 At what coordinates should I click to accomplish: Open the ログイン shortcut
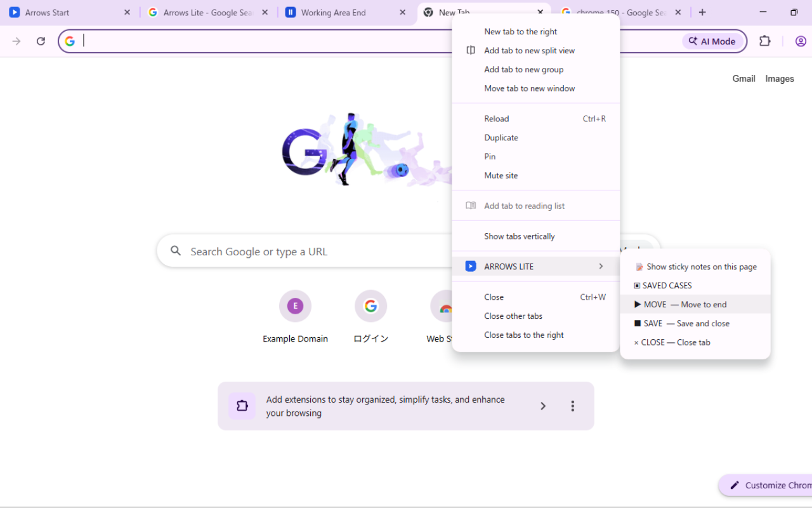click(370, 317)
